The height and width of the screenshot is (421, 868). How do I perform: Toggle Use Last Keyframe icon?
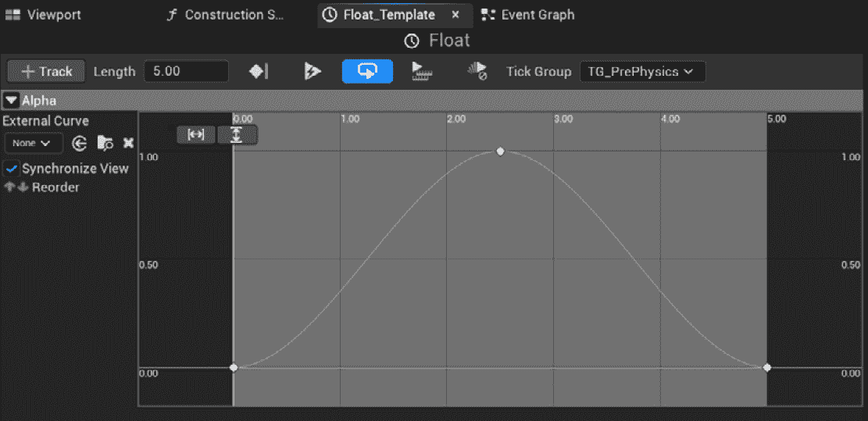pyautogui.click(x=259, y=71)
